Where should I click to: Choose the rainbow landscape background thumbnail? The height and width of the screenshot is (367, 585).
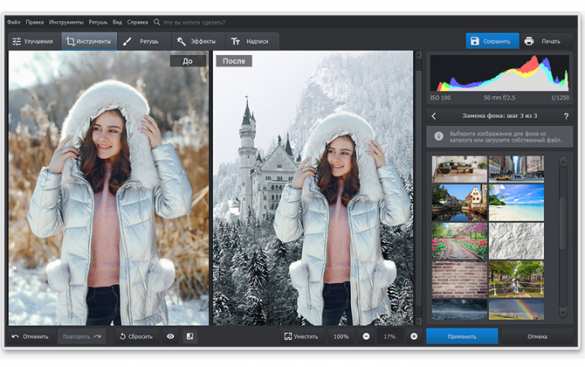pos(516,310)
